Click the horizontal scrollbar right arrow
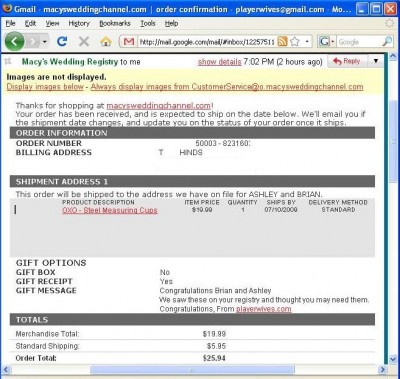Viewport: 400px width, 379px height. [383, 370]
